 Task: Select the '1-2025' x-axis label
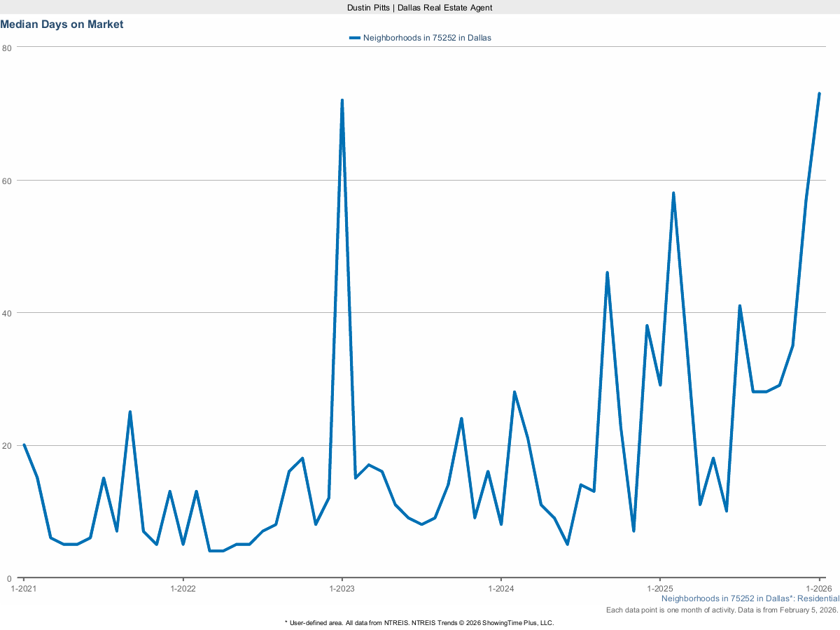tap(659, 589)
